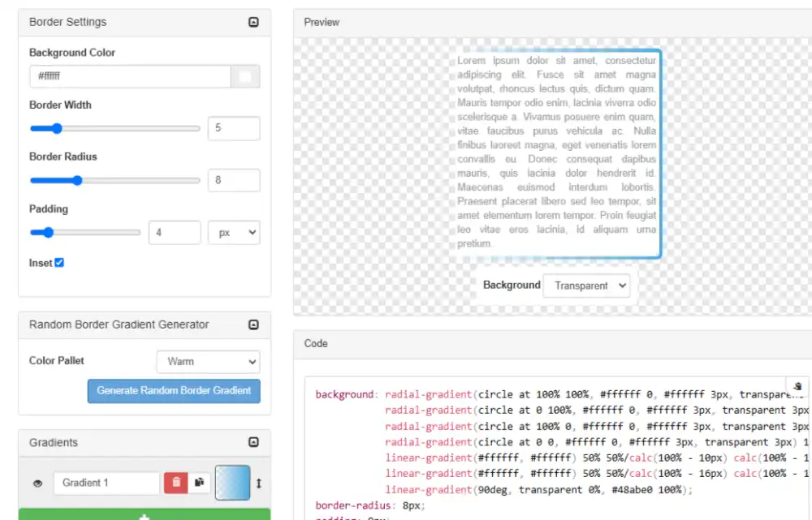Focus the Background Color hex field

tap(130, 76)
